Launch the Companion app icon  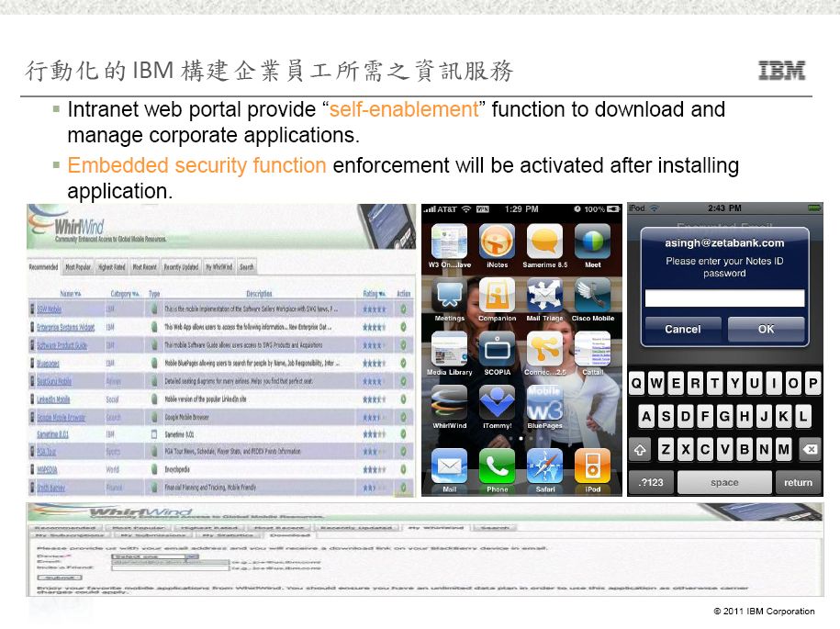(x=497, y=295)
